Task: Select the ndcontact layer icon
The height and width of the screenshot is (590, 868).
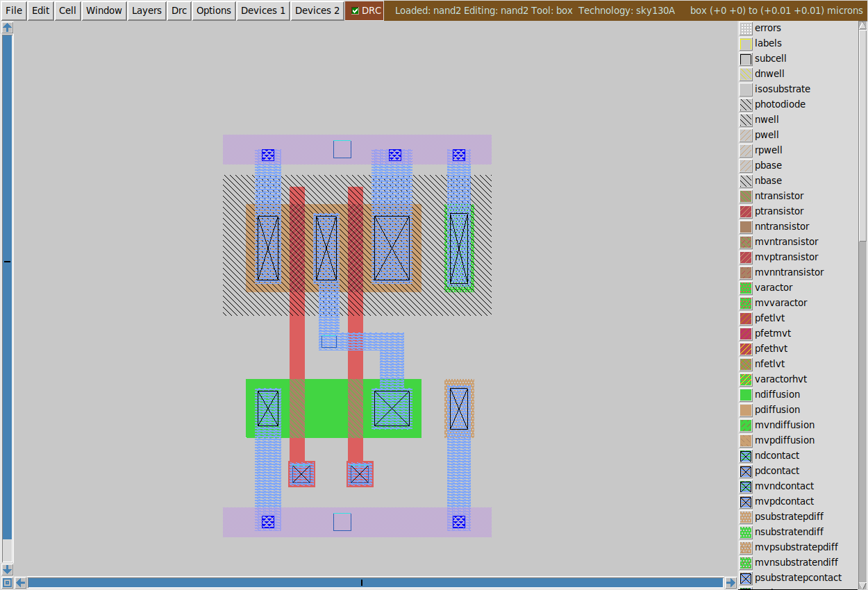Action: tap(746, 456)
